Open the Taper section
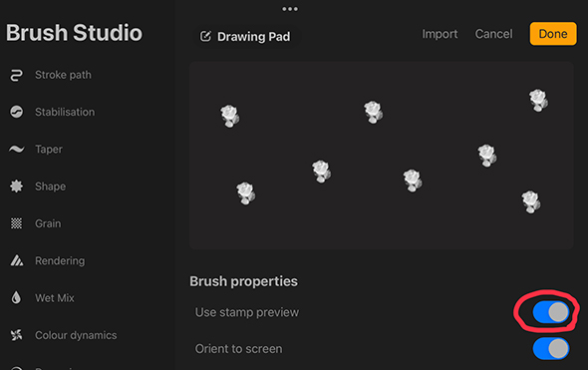 [49, 149]
